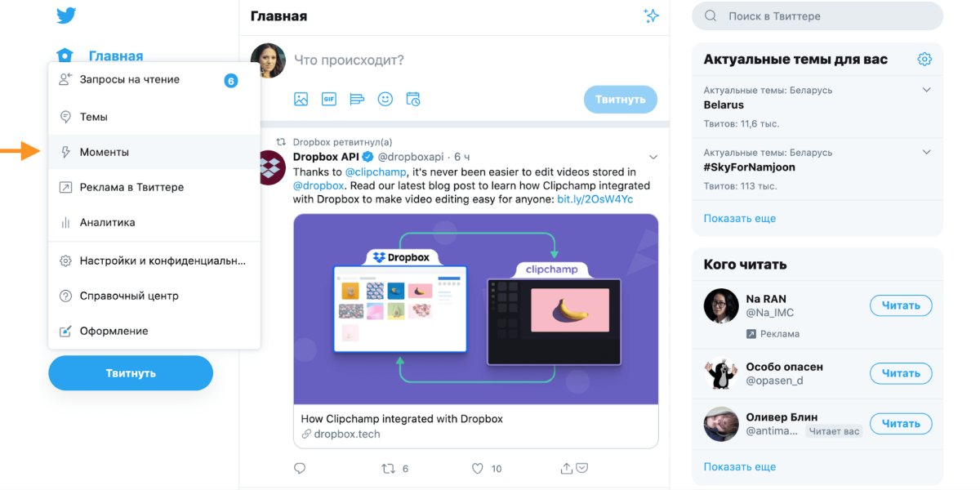
Task: Click the Twitter bird logo
Action: (65, 16)
